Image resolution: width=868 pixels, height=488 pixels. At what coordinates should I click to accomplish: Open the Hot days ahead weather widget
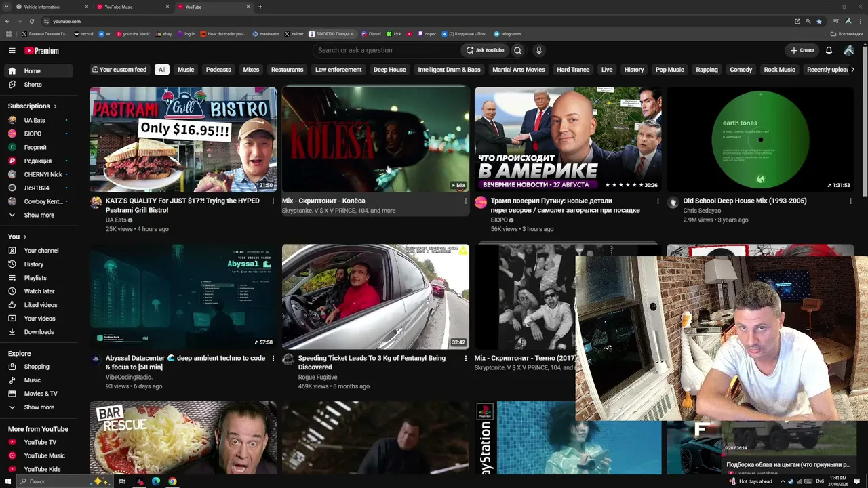[751, 481]
